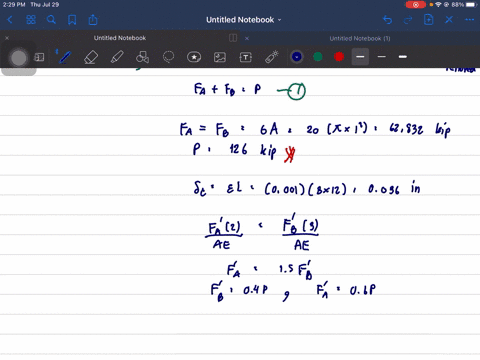Screen dimensions: 480x360
Task: Choose the dark blue pen color
Action: 297,57
